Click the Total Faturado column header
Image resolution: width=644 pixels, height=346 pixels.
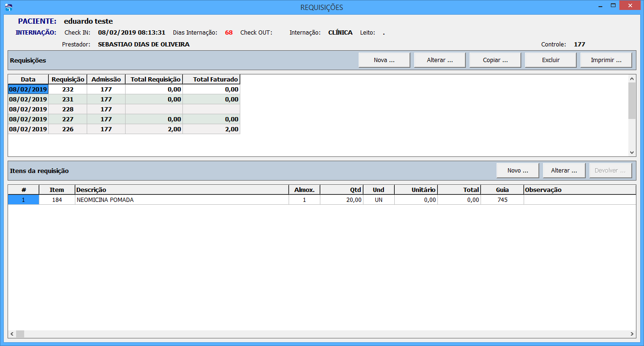(x=211, y=79)
